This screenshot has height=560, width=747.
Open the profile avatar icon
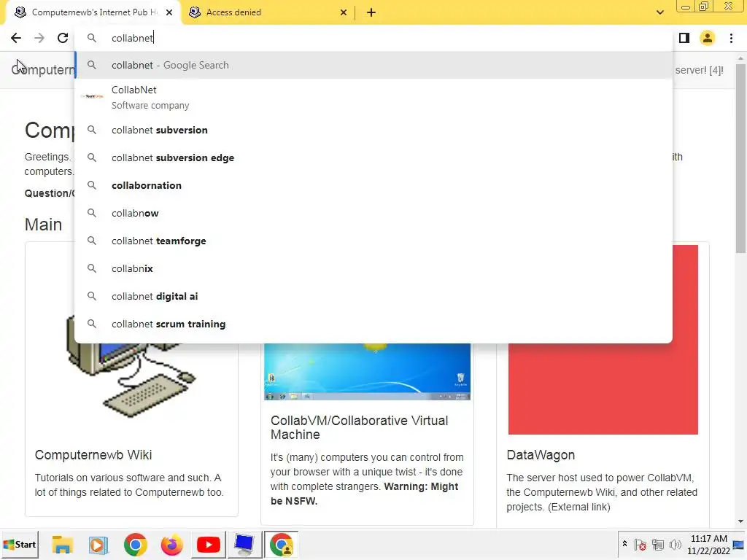[708, 38]
